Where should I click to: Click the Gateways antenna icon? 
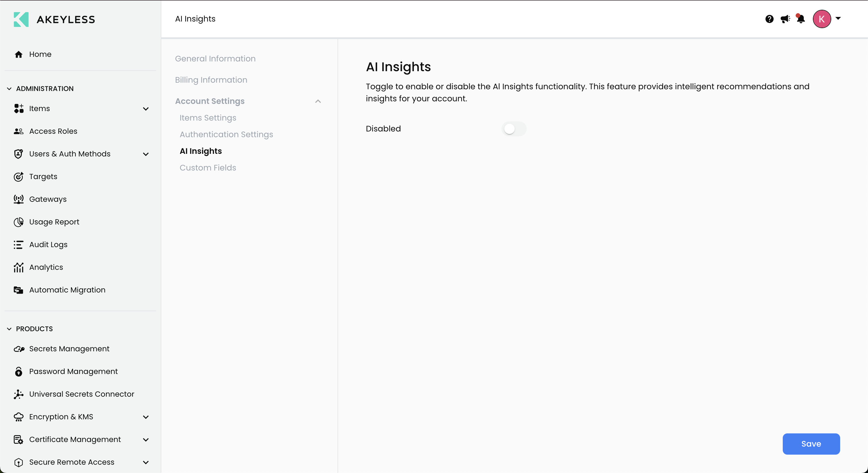coord(19,199)
